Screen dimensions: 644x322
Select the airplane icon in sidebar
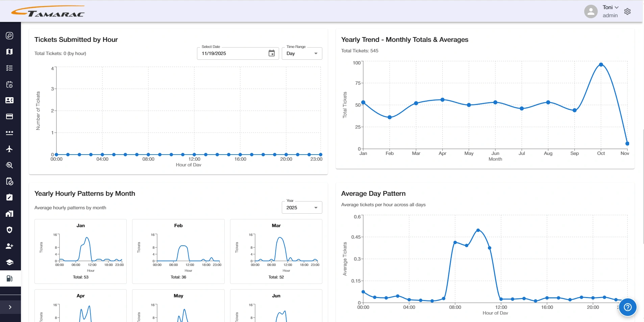coord(9,149)
